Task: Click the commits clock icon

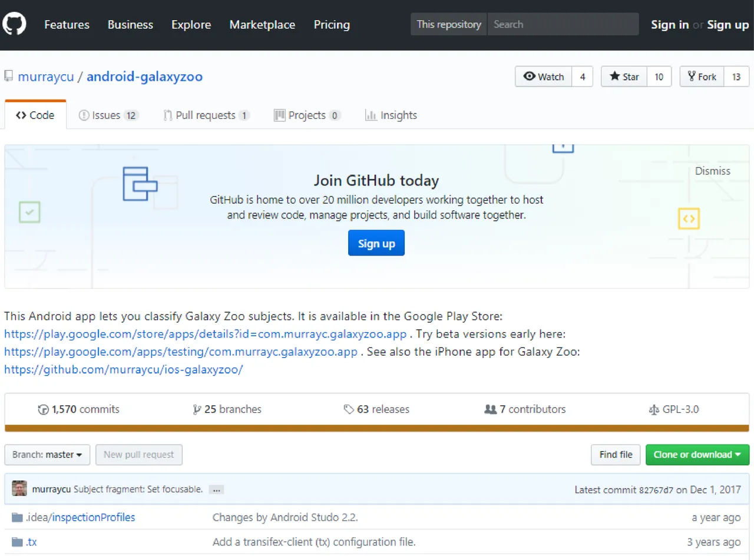Action: (x=43, y=409)
